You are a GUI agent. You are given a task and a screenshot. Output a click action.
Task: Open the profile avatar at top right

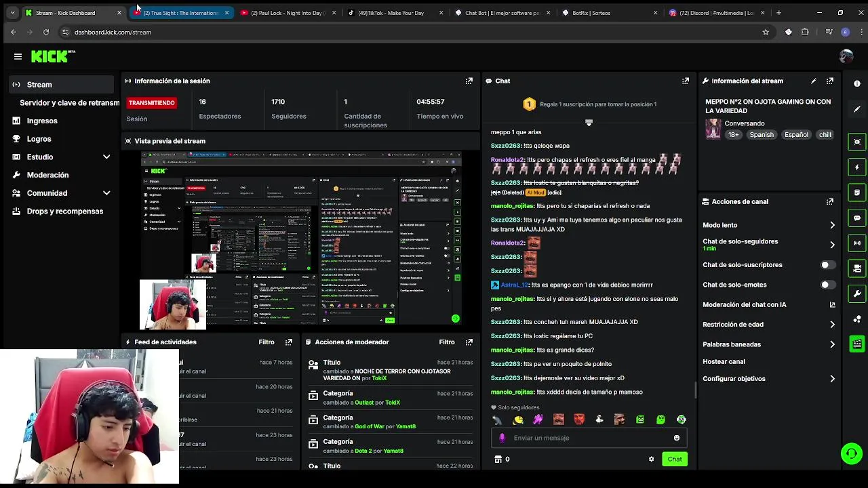(x=846, y=57)
